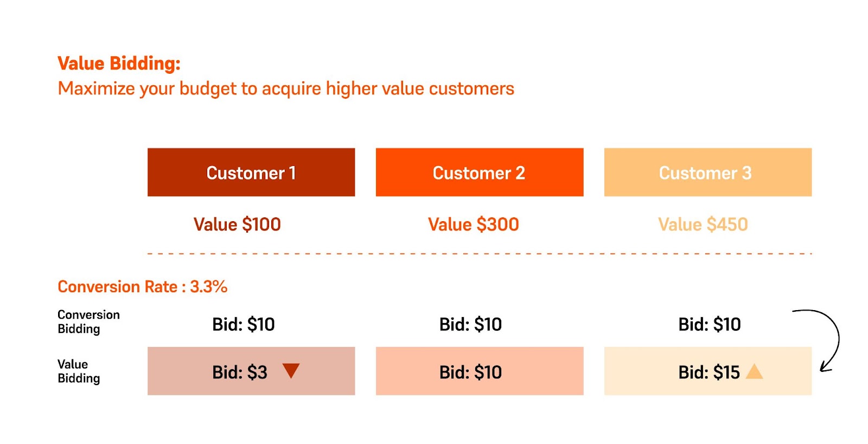Click the Maximize your budget subtitle
868x444 pixels.
(x=286, y=88)
